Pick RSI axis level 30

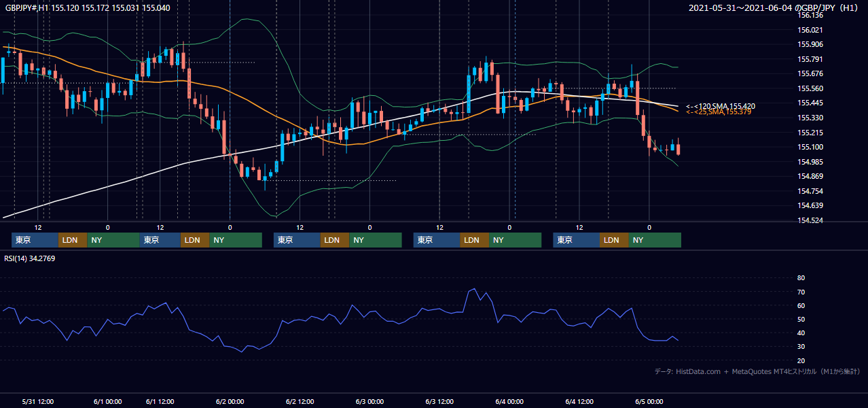(801, 347)
